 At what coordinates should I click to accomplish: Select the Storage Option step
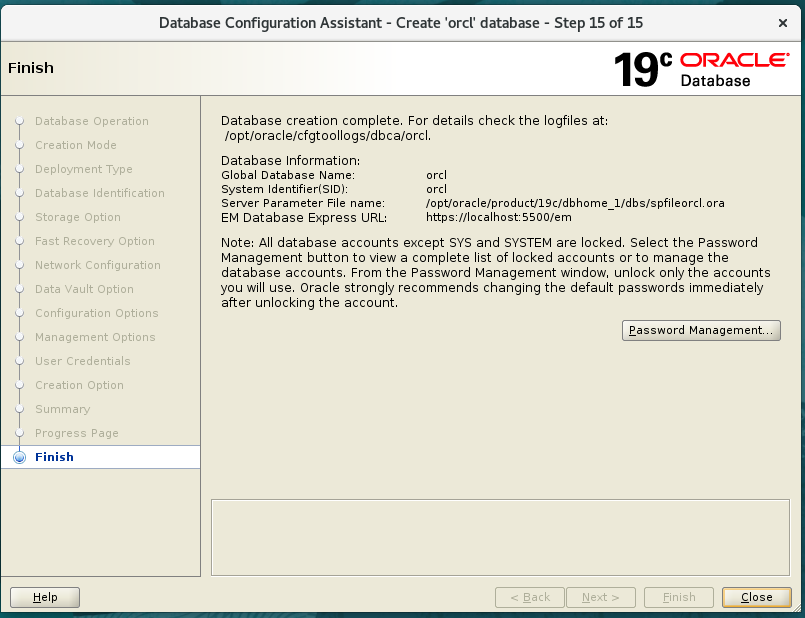tap(78, 217)
